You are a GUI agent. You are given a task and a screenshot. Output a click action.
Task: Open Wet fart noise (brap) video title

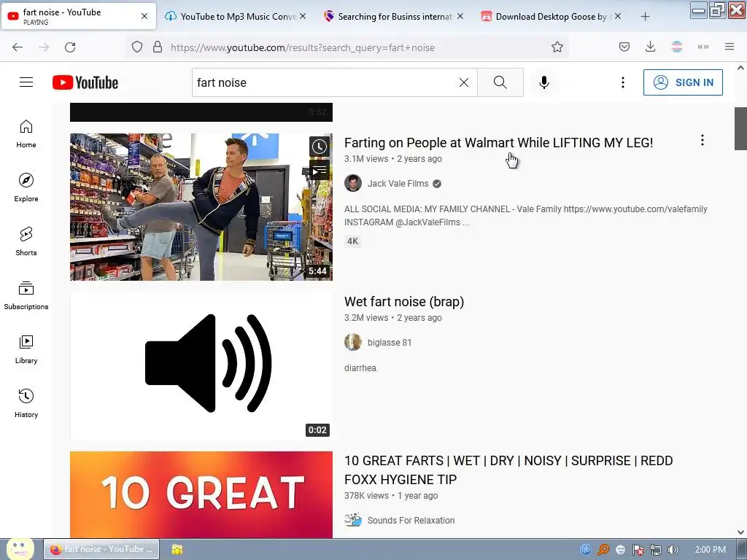pyautogui.click(x=404, y=302)
